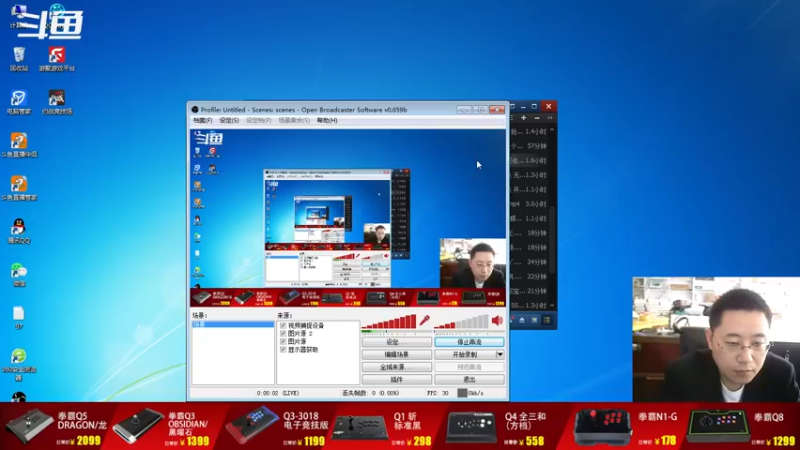Image resolution: width=800 pixels, height=450 pixels.
Task: Select the mp4 row showing 3.0小时
Action: [x=529, y=204]
